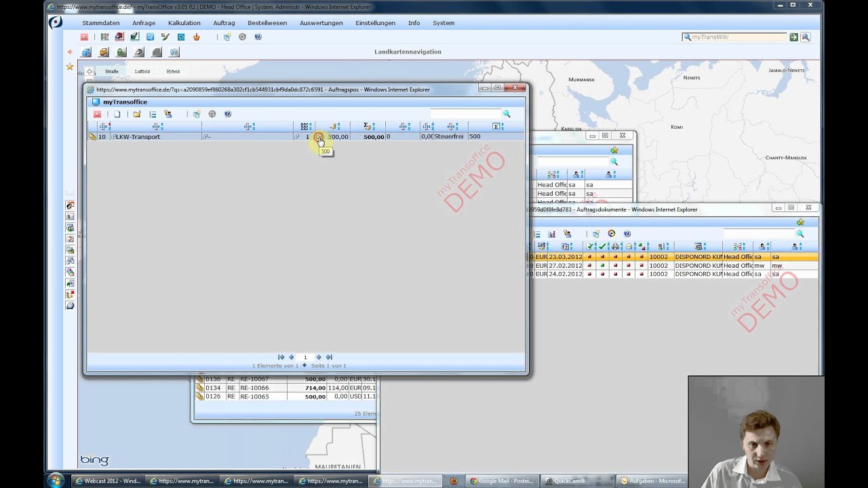The width and height of the screenshot is (868, 488).
Task: Open help icon in main toolbar
Action: [x=258, y=37]
